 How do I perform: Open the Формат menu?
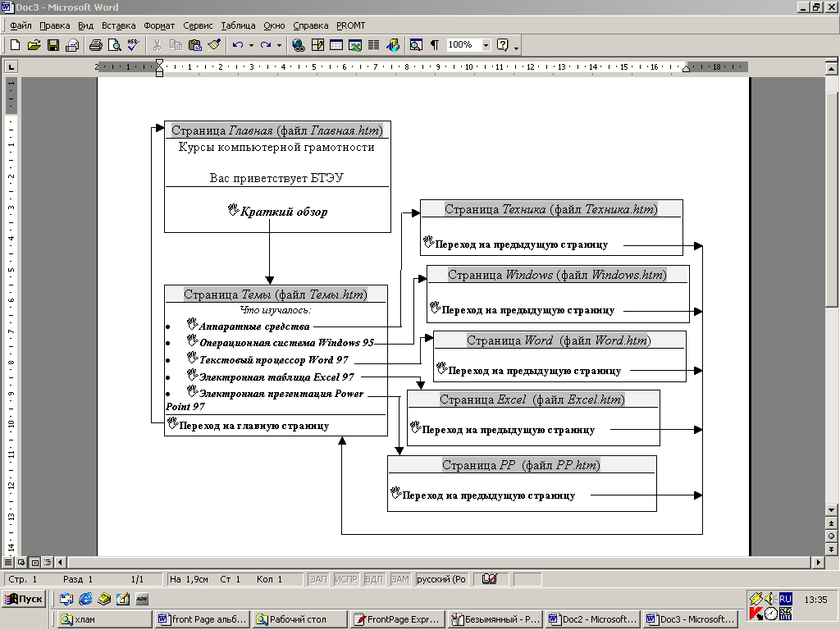159,25
